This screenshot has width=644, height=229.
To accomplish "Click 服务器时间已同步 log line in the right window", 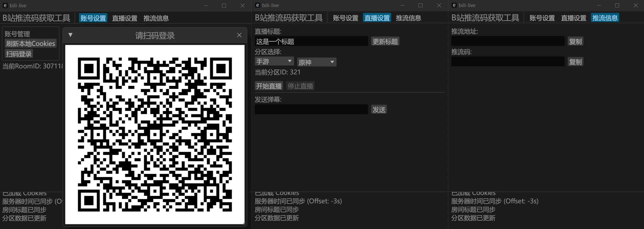I will coord(495,201).
